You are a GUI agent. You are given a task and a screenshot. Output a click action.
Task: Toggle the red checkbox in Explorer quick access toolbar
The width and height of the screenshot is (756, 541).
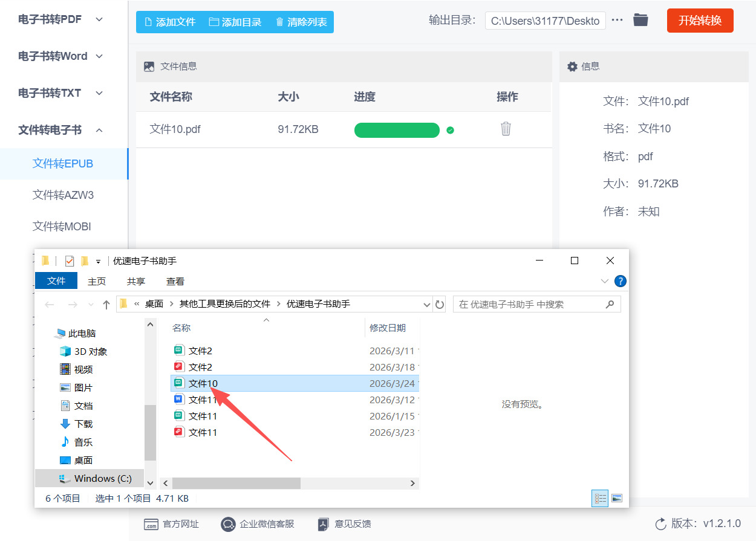click(68, 260)
